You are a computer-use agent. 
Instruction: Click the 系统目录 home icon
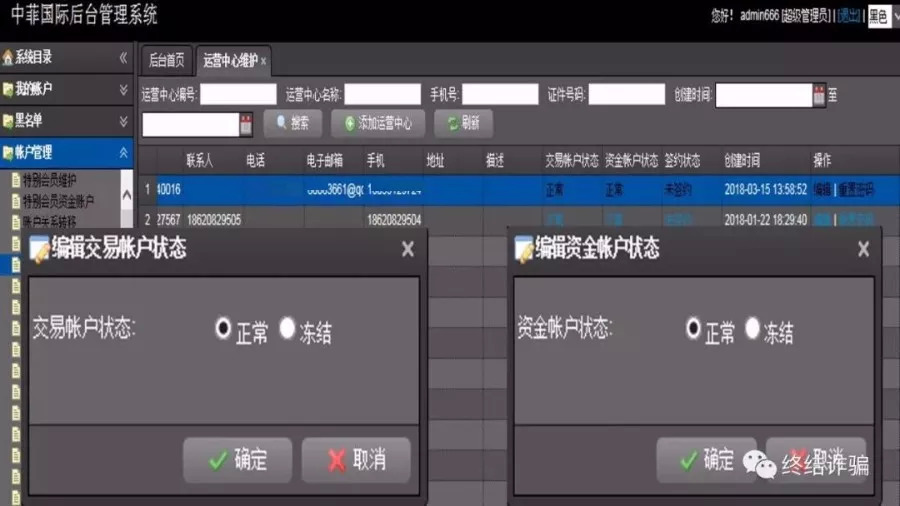(7, 57)
